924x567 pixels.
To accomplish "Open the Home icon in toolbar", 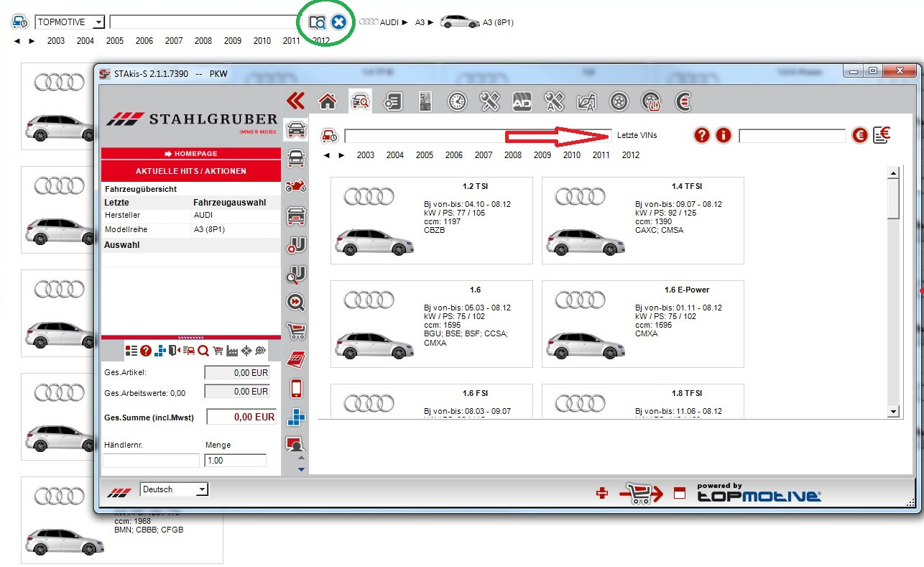I will (328, 101).
